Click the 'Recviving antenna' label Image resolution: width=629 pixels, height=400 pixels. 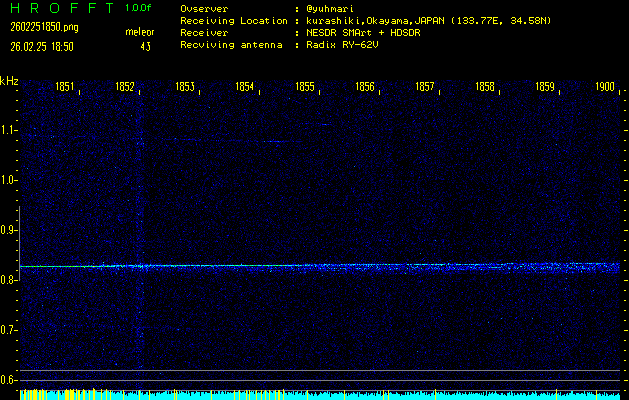[231, 45]
